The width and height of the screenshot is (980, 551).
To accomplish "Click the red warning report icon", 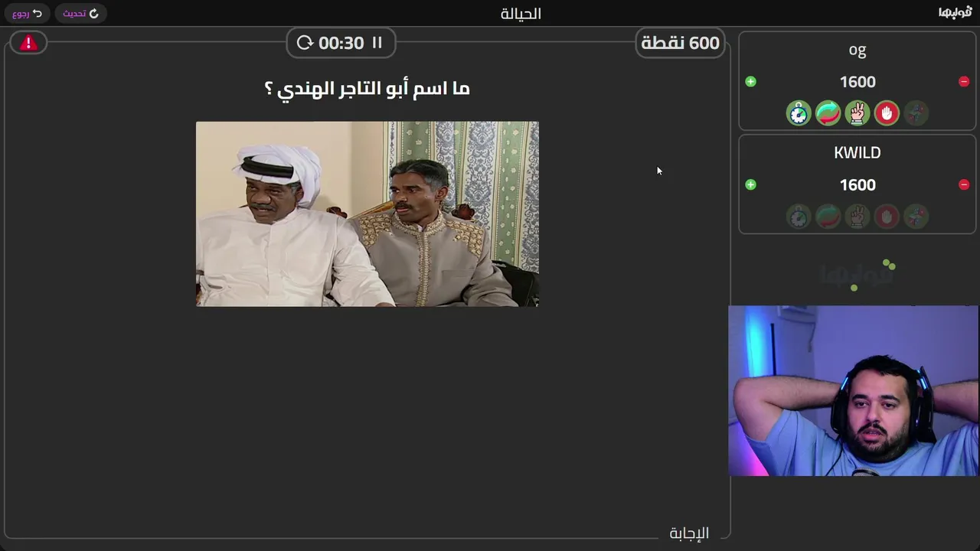I will 28,43.
